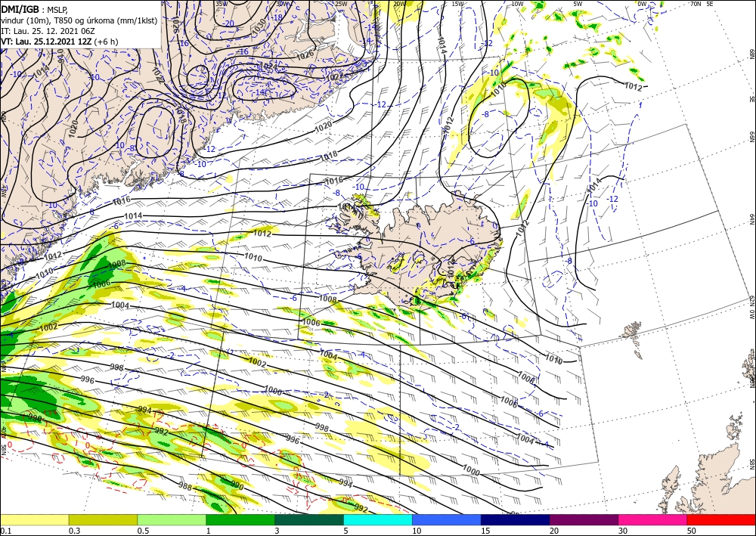Click the "DMI/IGB" title text
Screen dimensions: 756x536
[x=20, y=8]
